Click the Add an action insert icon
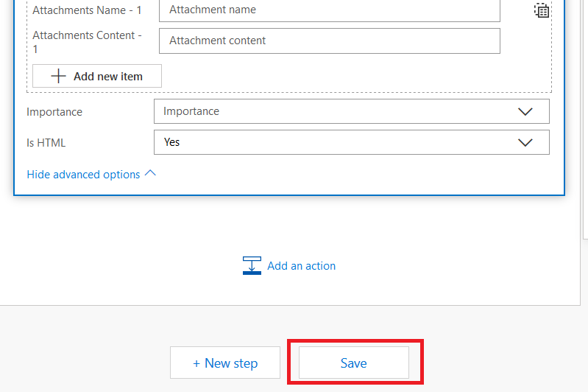The height and width of the screenshot is (392, 588). coord(252,266)
